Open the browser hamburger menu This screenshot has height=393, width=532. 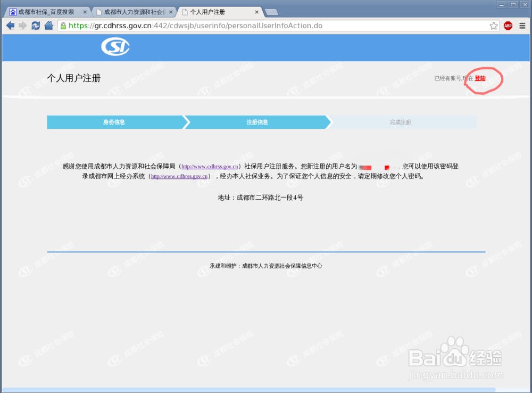click(523, 25)
